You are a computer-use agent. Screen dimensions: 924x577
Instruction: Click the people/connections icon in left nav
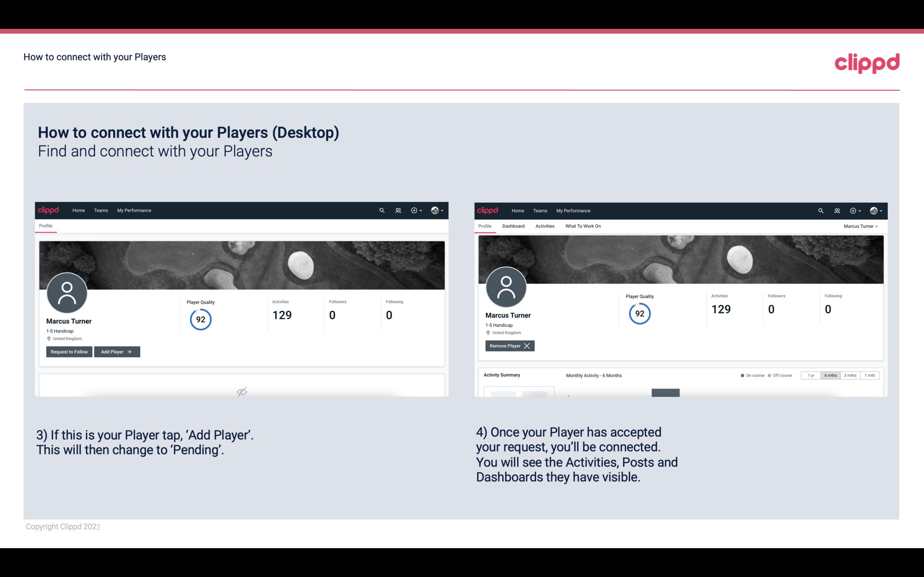pyautogui.click(x=397, y=211)
